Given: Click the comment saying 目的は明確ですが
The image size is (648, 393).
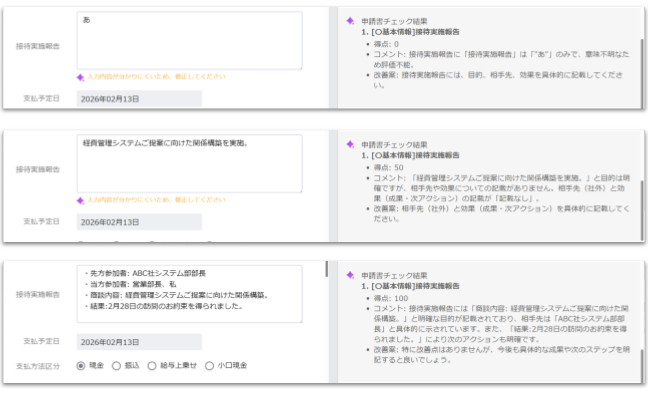Looking at the screenshot, I should [x=501, y=188].
